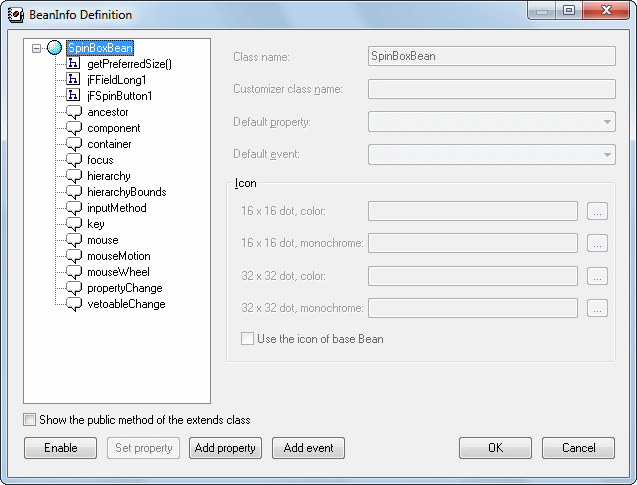Click the hierarchyBounds event icon
The image size is (637, 485).
[x=74, y=192]
